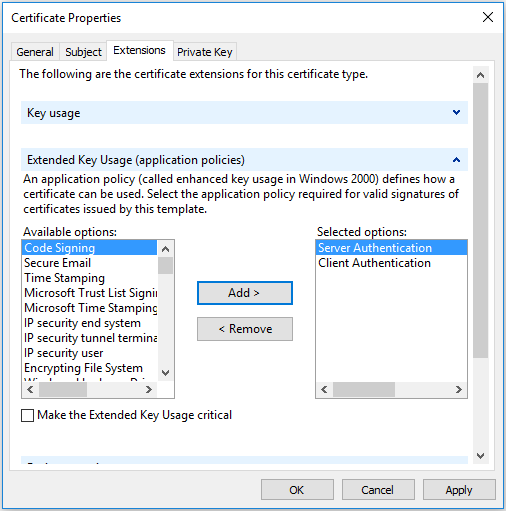Switch to the General tab
The image size is (506, 511).
pyautogui.click(x=35, y=52)
